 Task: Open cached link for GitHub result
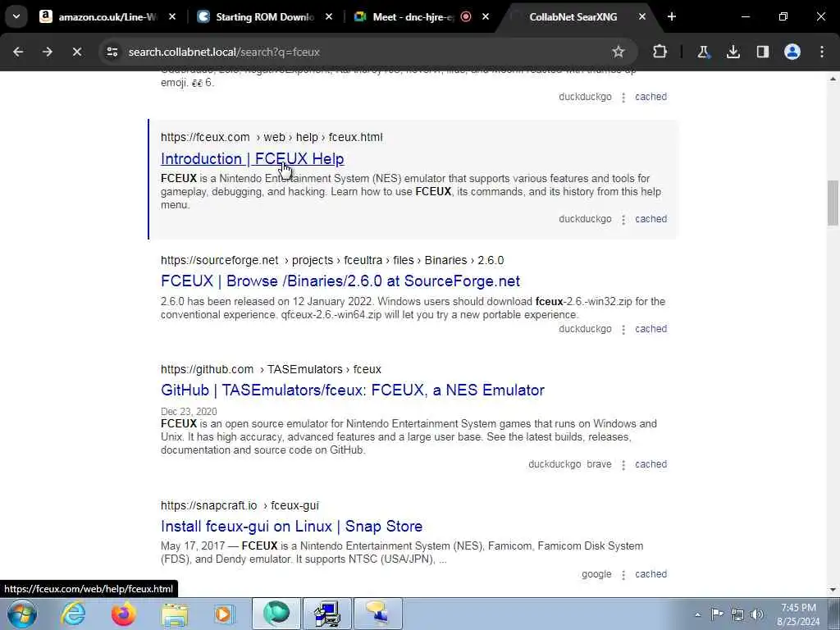[x=651, y=464]
